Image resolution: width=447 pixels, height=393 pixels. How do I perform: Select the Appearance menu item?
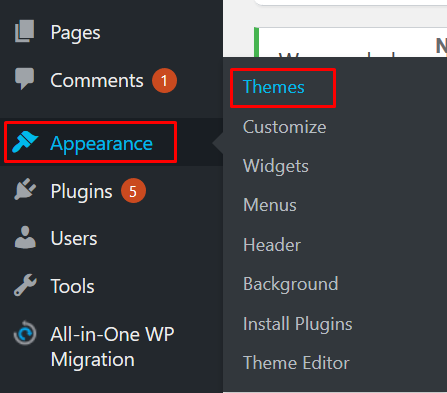tap(102, 143)
